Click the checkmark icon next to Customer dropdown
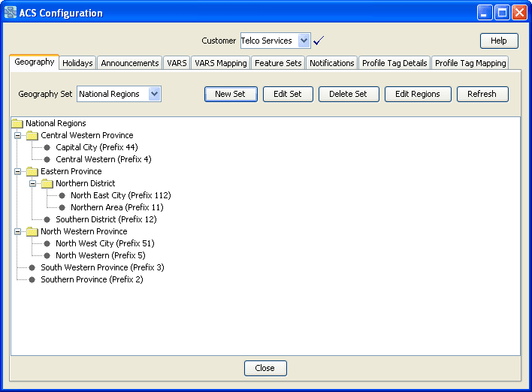The image size is (532, 392). coord(319,41)
